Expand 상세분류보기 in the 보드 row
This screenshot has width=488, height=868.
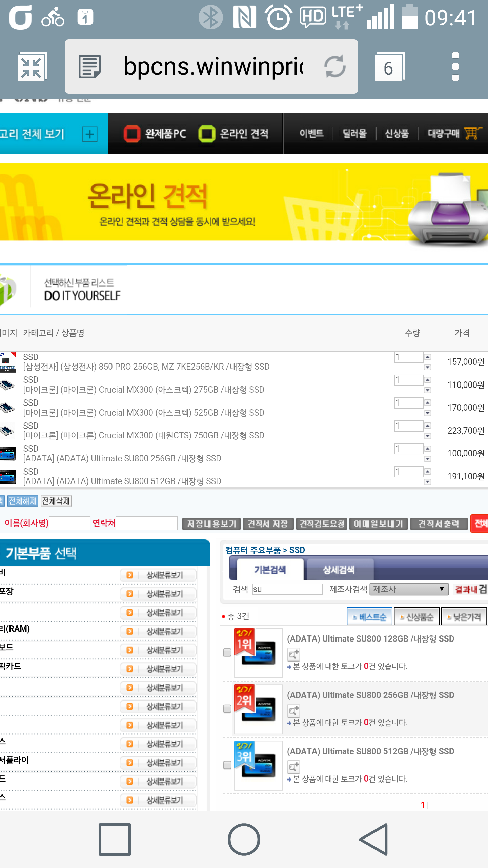(x=158, y=650)
